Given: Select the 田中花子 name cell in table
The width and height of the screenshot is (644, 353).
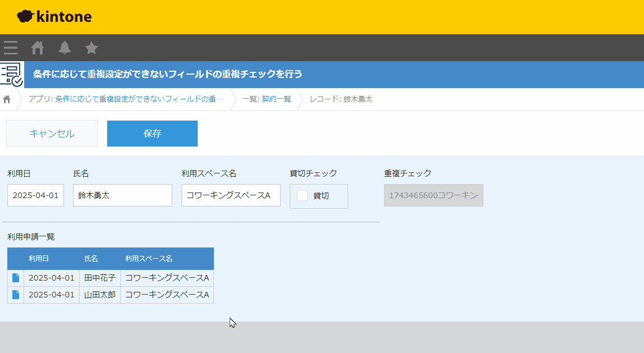Looking at the screenshot, I should coord(100,278).
